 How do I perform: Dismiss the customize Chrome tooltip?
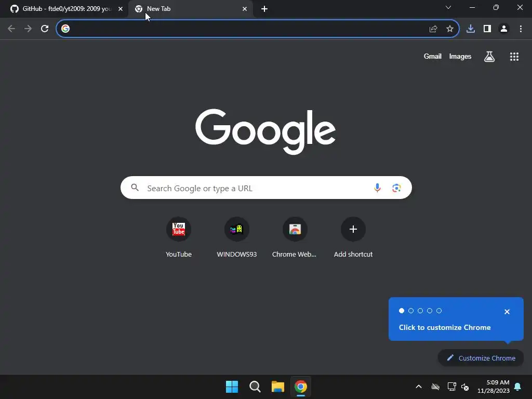click(507, 312)
